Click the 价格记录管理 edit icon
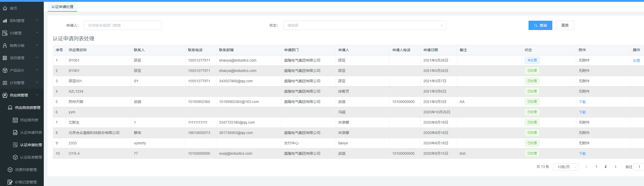The image size is (644, 186). tap(10, 182)
